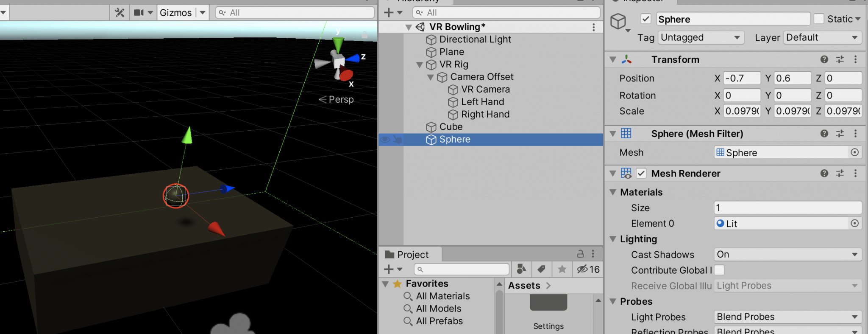This screenshot has width=868, height=334.
Task: Click the Position X input field
Action: (742, 78)
